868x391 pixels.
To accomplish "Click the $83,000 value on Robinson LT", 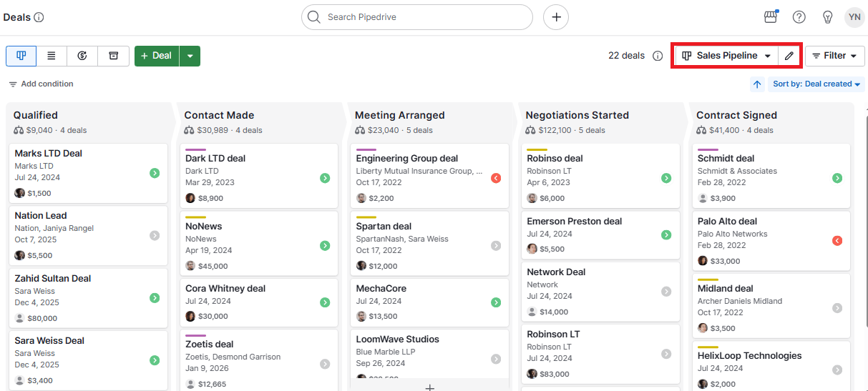I will 555,374.
